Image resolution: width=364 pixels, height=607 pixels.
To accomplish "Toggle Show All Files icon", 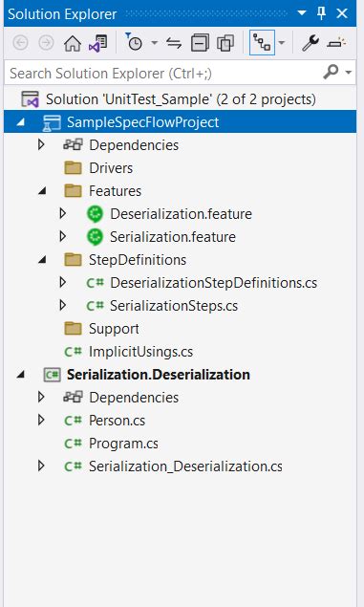I will click(225, 43).
